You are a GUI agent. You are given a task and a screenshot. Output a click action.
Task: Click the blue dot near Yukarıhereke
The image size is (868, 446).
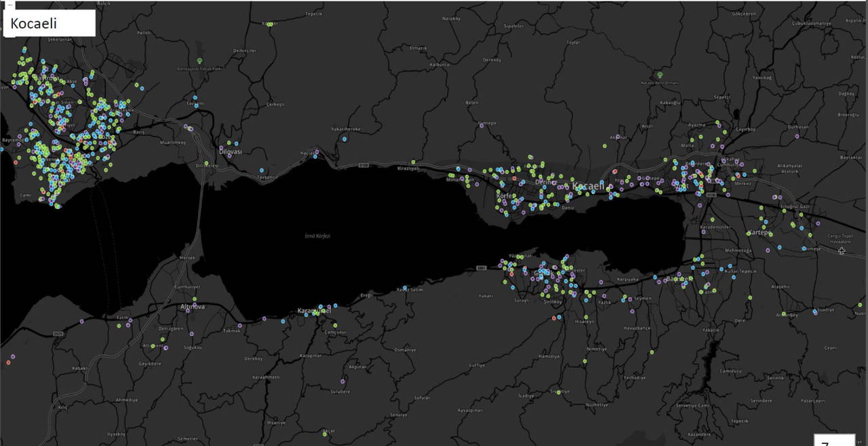tap(344, 138)
